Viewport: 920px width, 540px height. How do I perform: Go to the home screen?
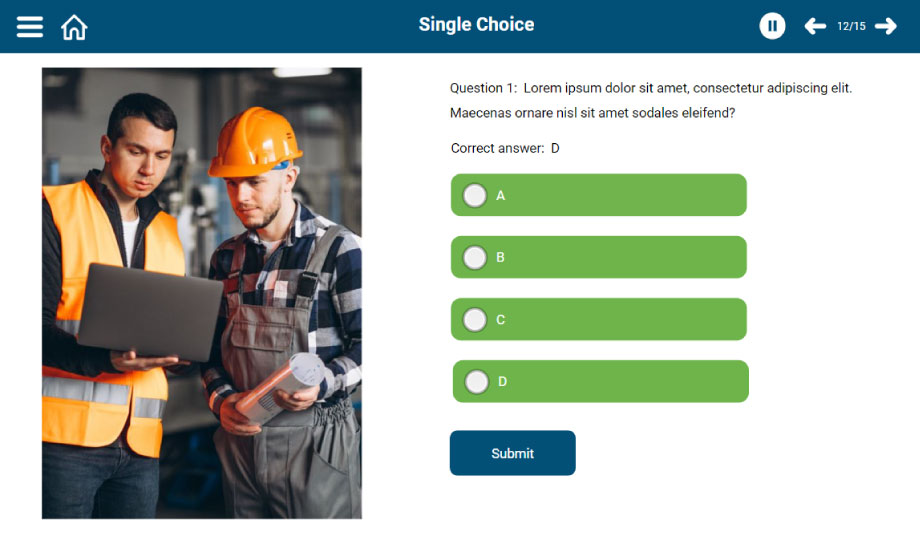(74, 27)
